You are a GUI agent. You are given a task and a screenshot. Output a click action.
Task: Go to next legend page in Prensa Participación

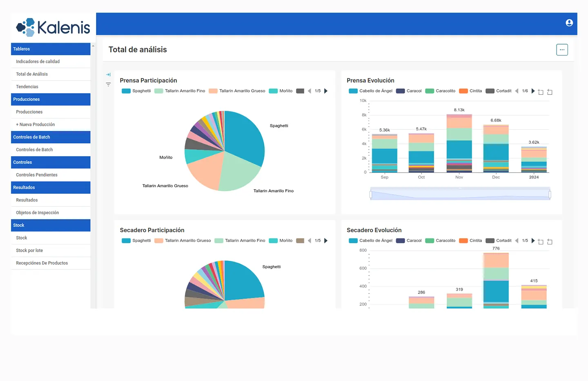coord(326,91)
